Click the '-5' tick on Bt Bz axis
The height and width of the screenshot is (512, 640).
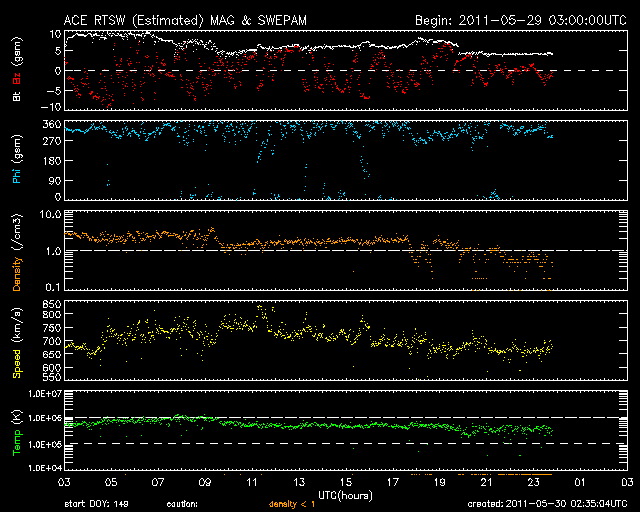click(55, 90)
